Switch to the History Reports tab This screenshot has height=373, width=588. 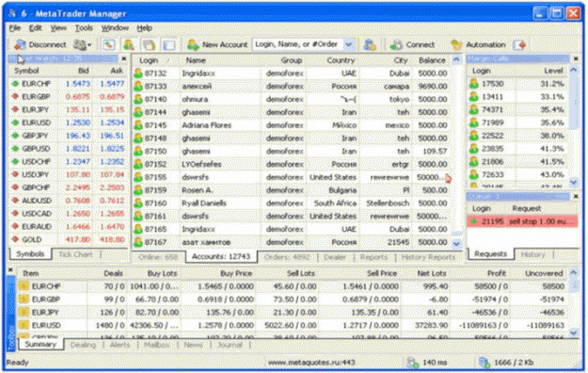[428, 257]
